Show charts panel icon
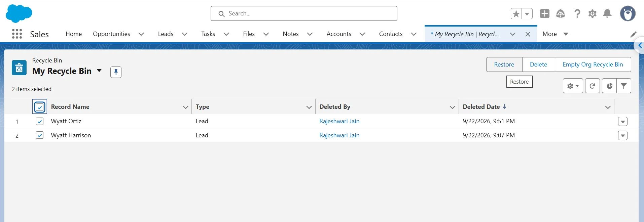This screenshot has width=644, height=222. pos(609,86)
